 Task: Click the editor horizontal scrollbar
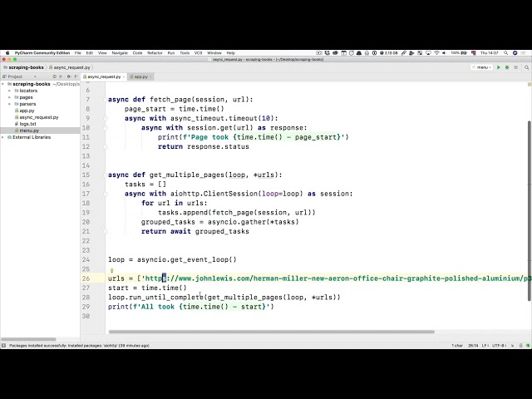(x=272, y=332)
